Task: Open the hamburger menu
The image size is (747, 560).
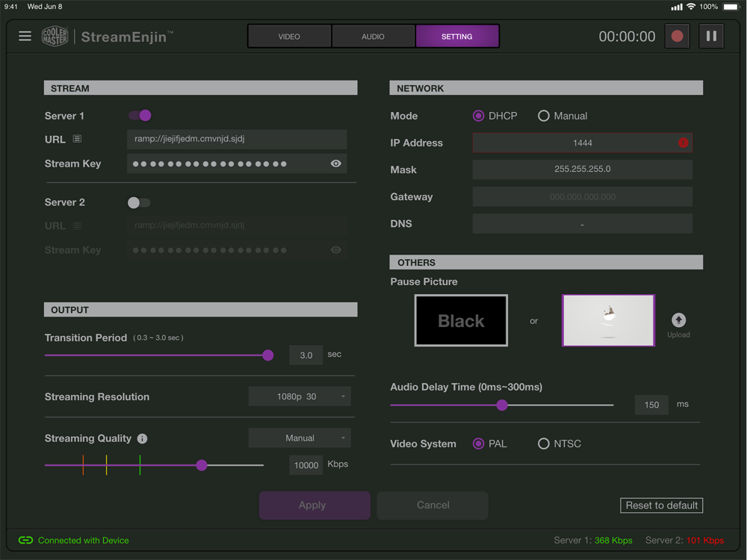Action: tap(25, 36)
